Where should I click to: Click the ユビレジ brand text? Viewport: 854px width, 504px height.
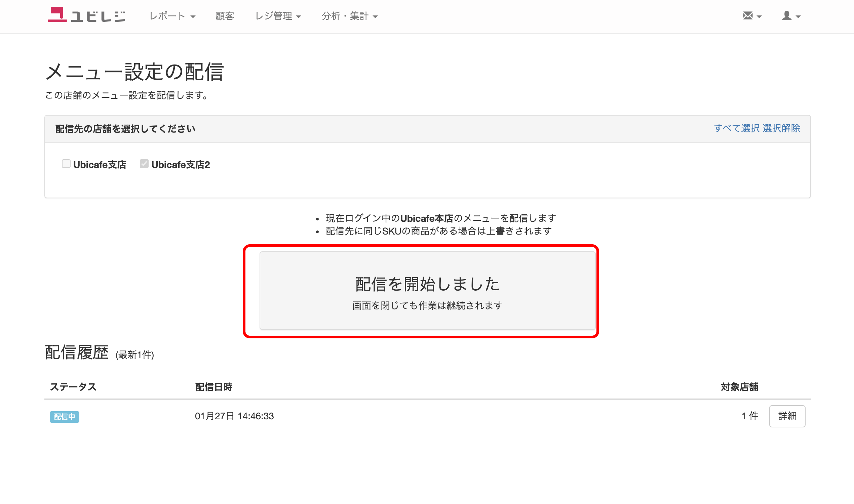tap(98, 16)
